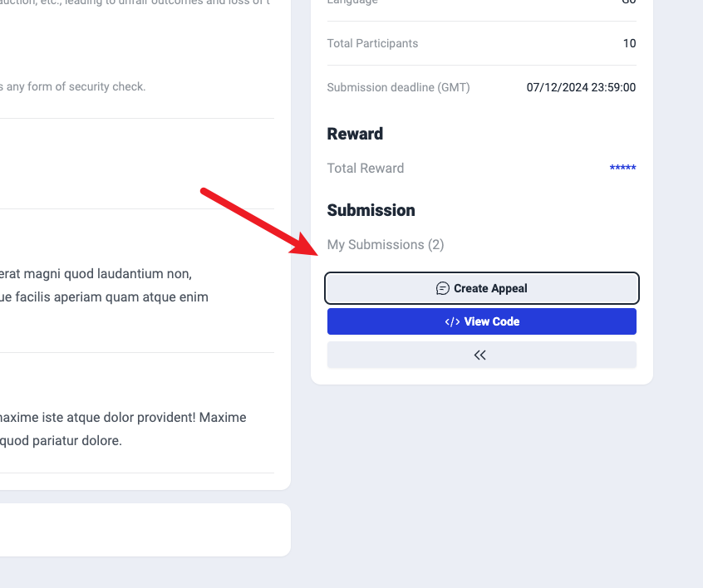Click the line ending "magni quod laudantium non,"

click(96, 273)
